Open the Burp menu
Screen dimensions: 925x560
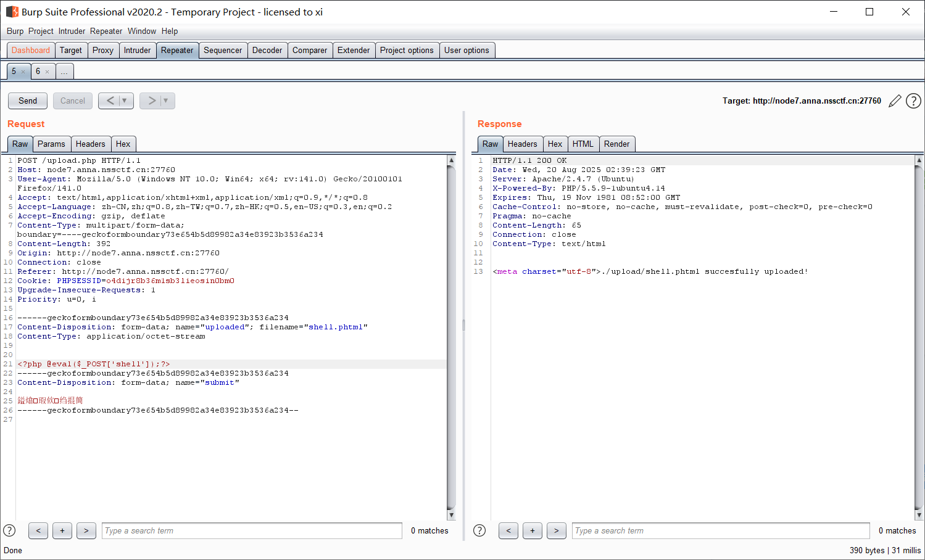(x=15, y=31)
